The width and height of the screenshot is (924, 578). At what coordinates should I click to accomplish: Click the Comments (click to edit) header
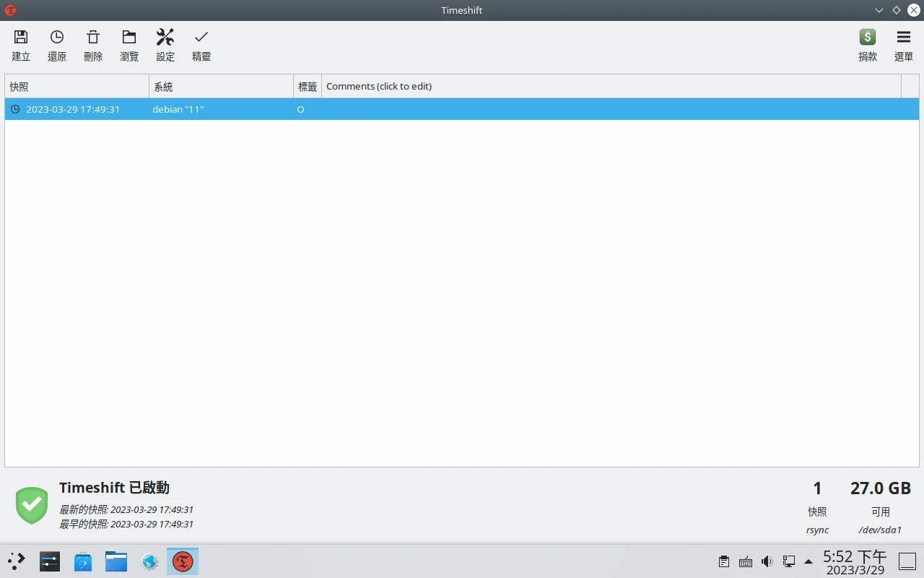click(x=611, y=87)
